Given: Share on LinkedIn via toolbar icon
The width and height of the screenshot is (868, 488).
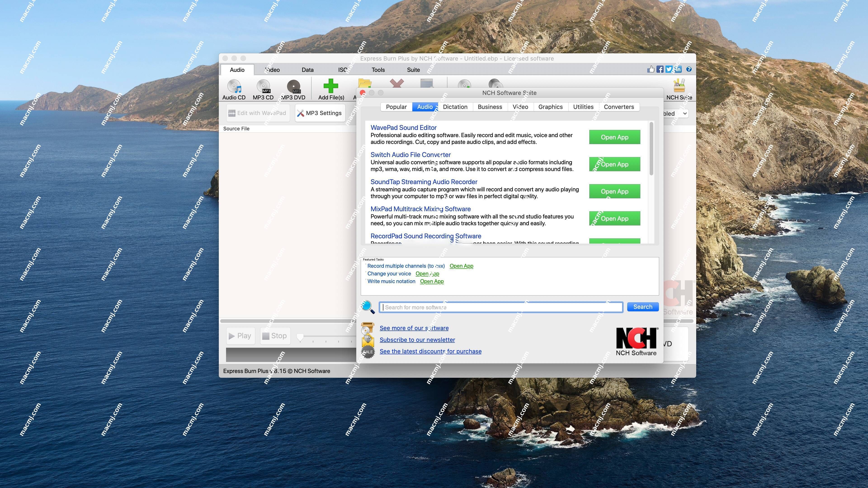Looking at the screenshot, I should pos(678,69).
